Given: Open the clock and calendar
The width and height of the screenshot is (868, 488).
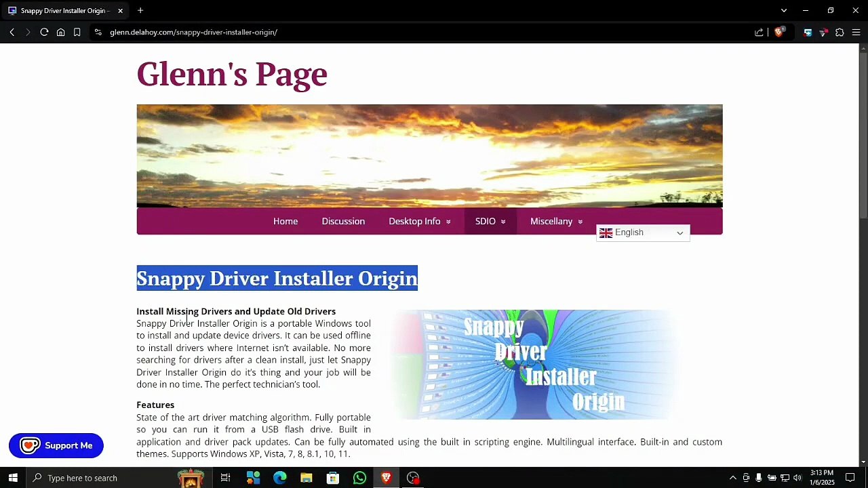Looking at the screenshot, I should pos(822,478).
